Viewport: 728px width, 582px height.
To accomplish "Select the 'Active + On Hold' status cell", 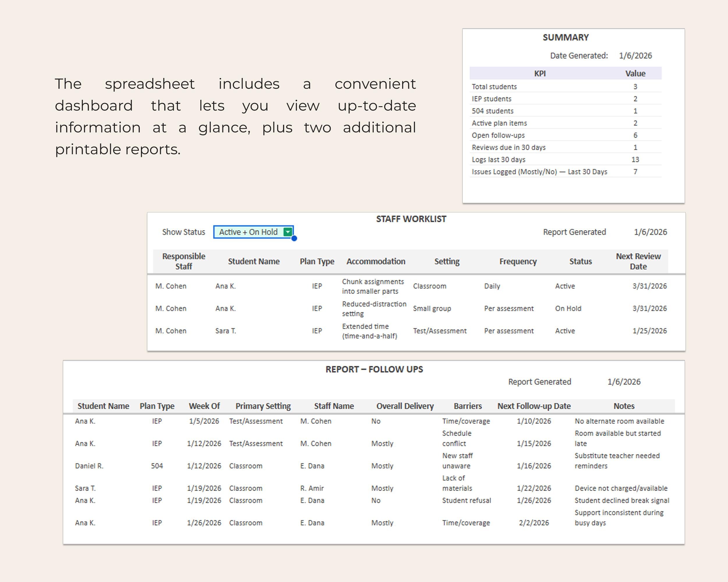I will (x=253, y=232).
